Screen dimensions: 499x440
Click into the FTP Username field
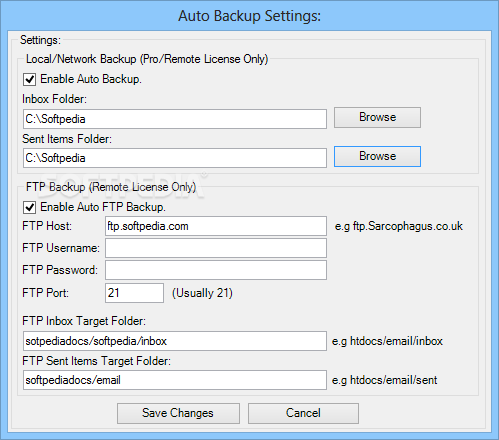pyautogui.click(x=216, y=248)
